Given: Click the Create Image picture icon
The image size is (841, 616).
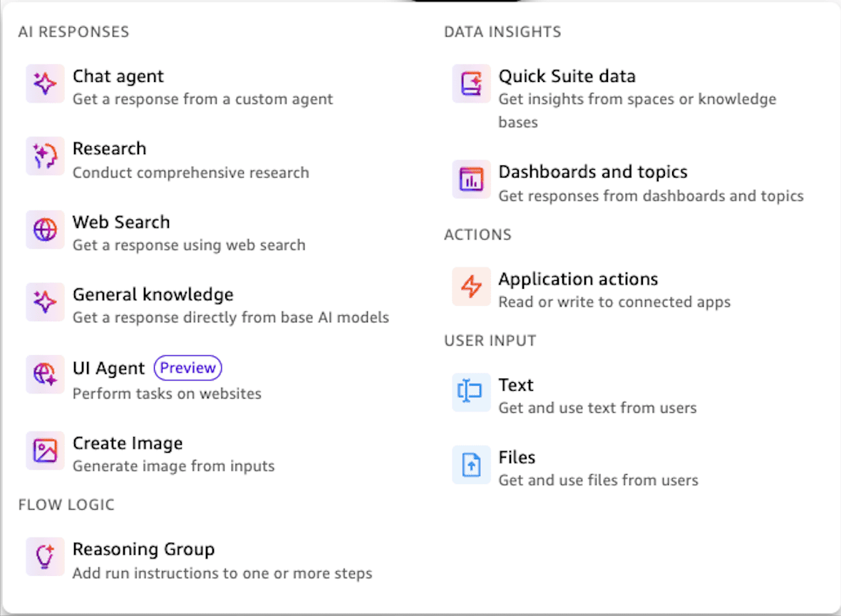Looking at the screenshot, I should (x=45, y=450).
